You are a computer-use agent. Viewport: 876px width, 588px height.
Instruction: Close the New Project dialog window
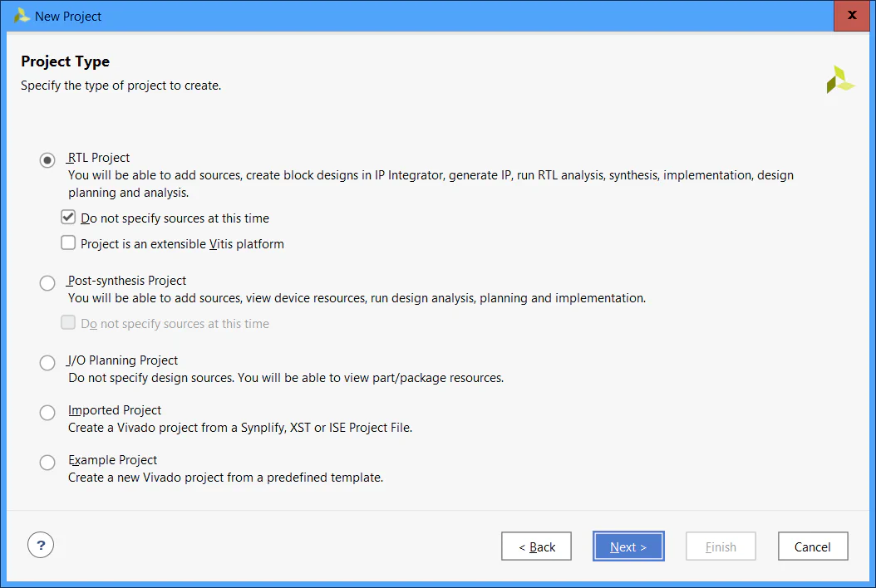[x=852, y=16]
